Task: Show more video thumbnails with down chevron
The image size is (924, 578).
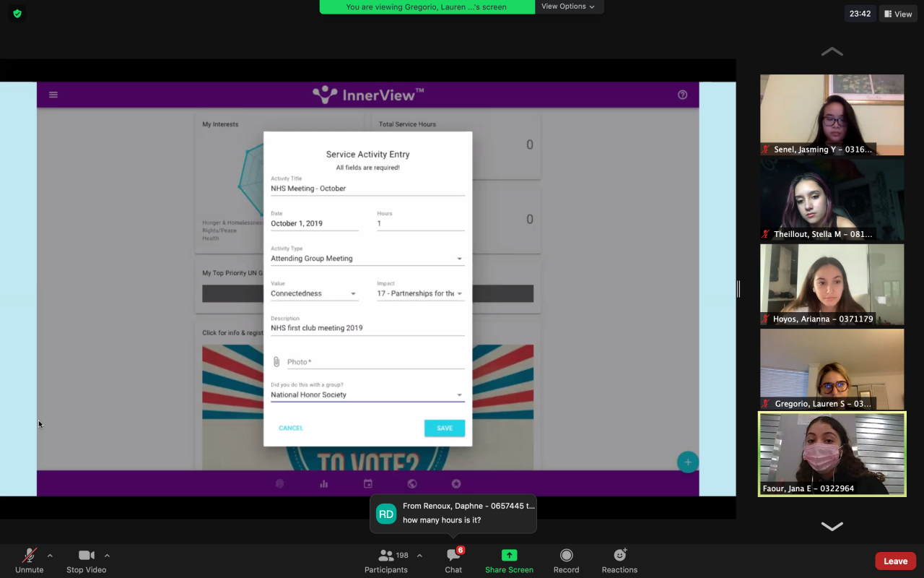Action: click(x=832, y=526)
